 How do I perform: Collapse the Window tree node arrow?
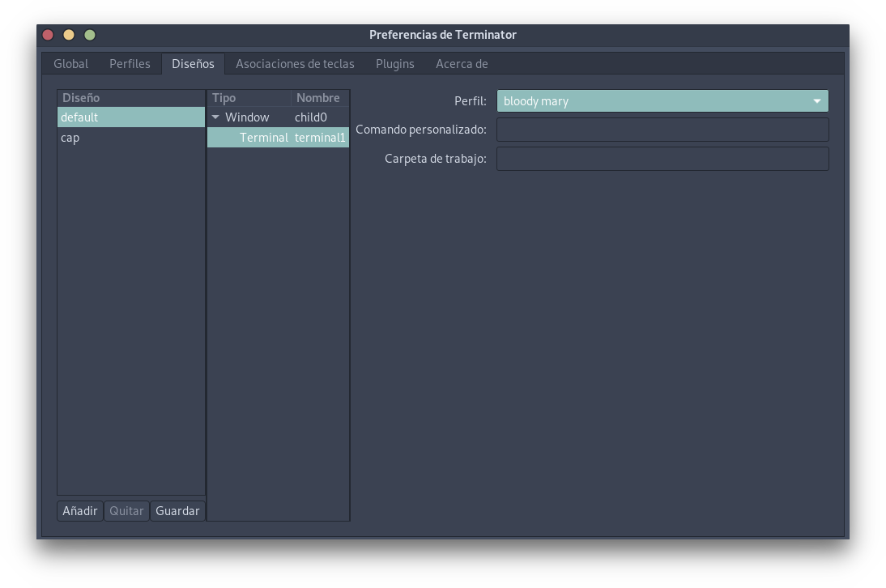tap(215, 117)
